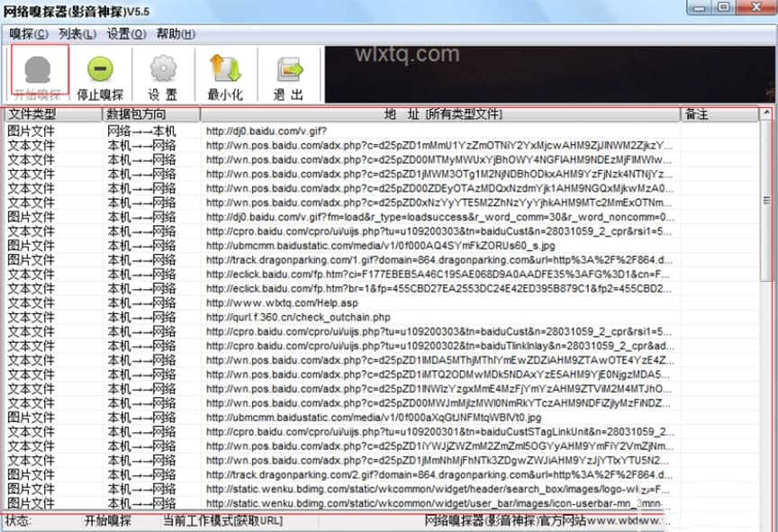Select the qurl.f.360.cn/check_outchain.php row
The image size is (778, 532).
[382, 318]
